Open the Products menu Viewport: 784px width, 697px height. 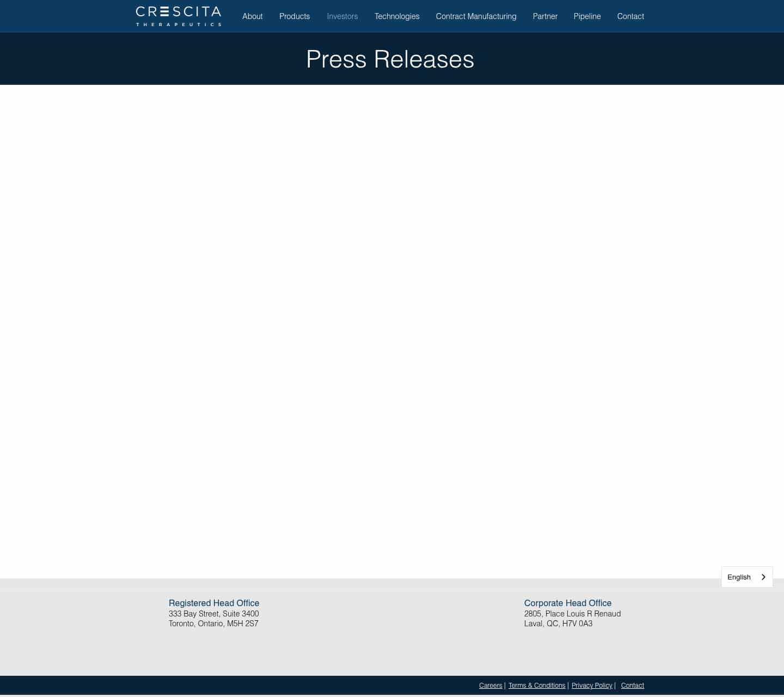tap(295, 16)
